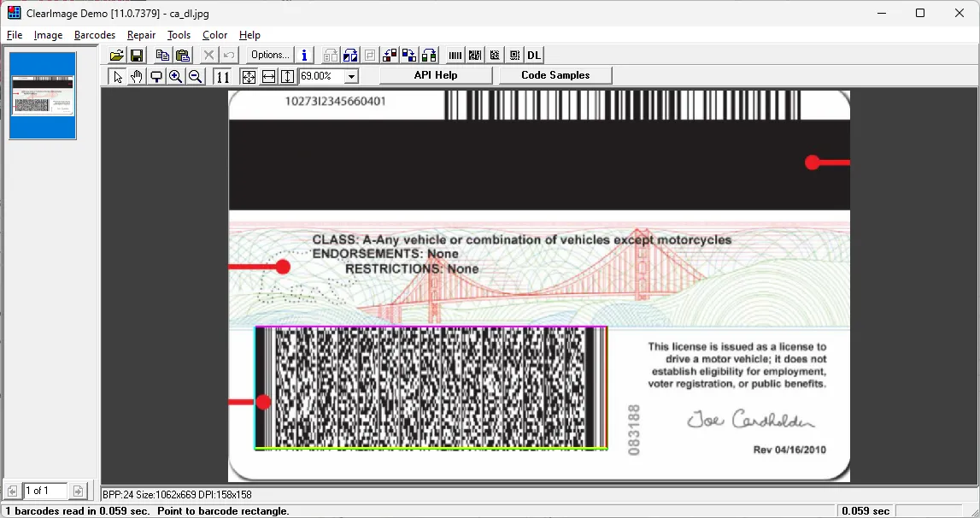Click the 1:1 actual size icon
Viewport: 980px width, 518px height.
[222, 76]
